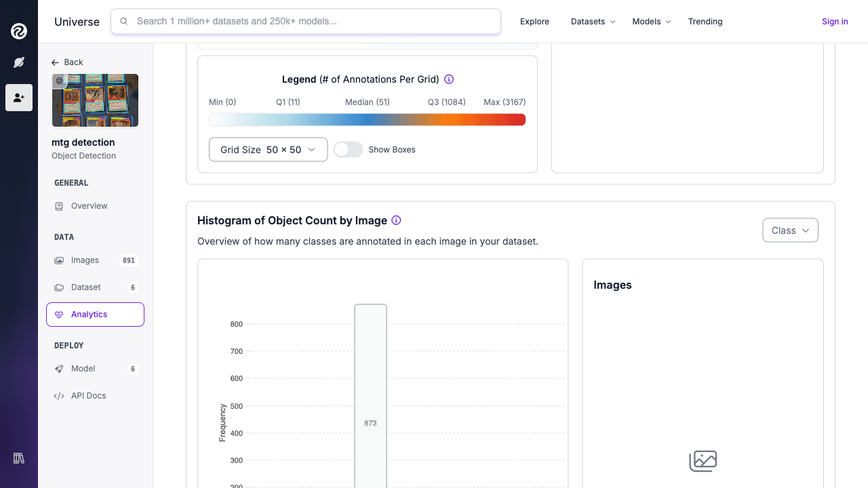Open the API Docs page
This screenshot has height=488, width=868.
87,395
